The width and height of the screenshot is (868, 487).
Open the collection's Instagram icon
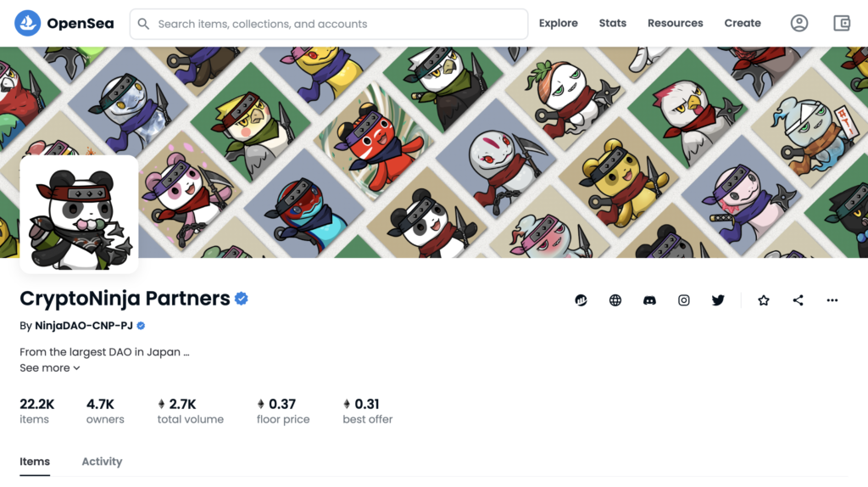coord(684,300)
